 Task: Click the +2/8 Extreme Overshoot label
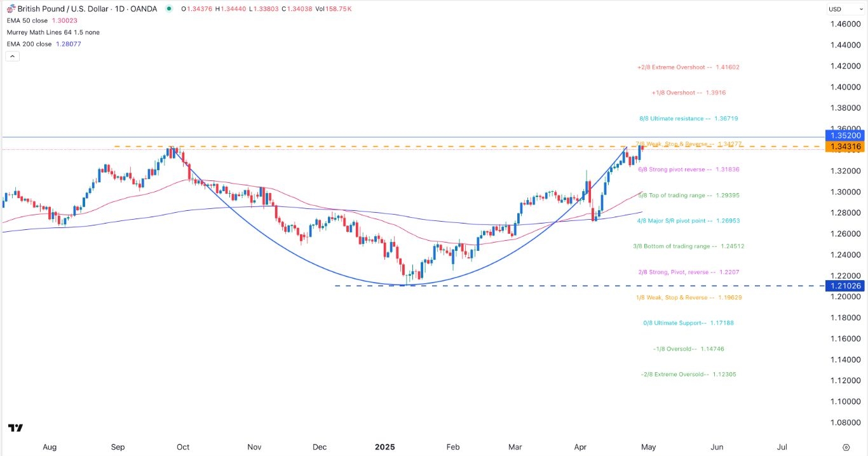click(x=688, y=67)
